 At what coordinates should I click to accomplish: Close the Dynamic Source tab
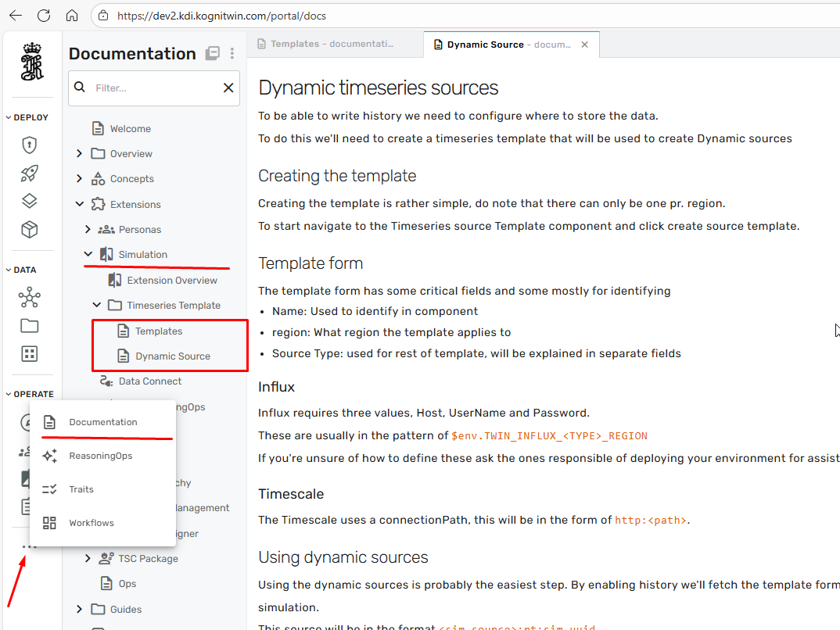(584, 45)
